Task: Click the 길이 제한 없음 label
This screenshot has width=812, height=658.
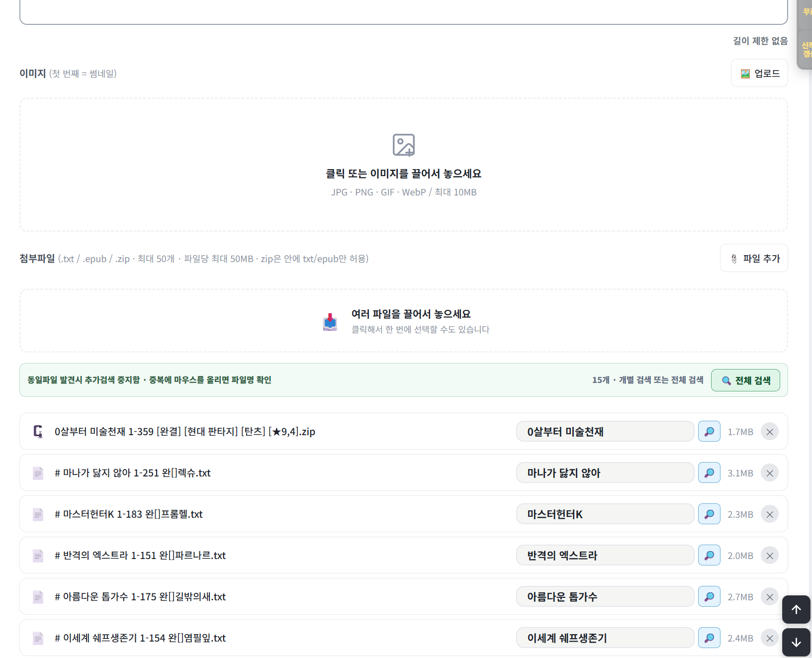Action: click(x=760, y=41)
